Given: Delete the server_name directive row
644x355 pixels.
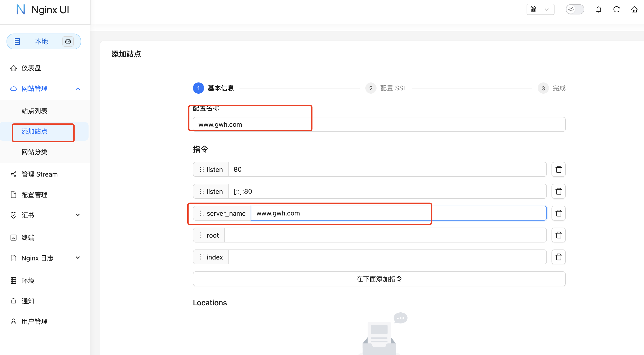Looking at the screenshot, I should [x=558, y=213].
